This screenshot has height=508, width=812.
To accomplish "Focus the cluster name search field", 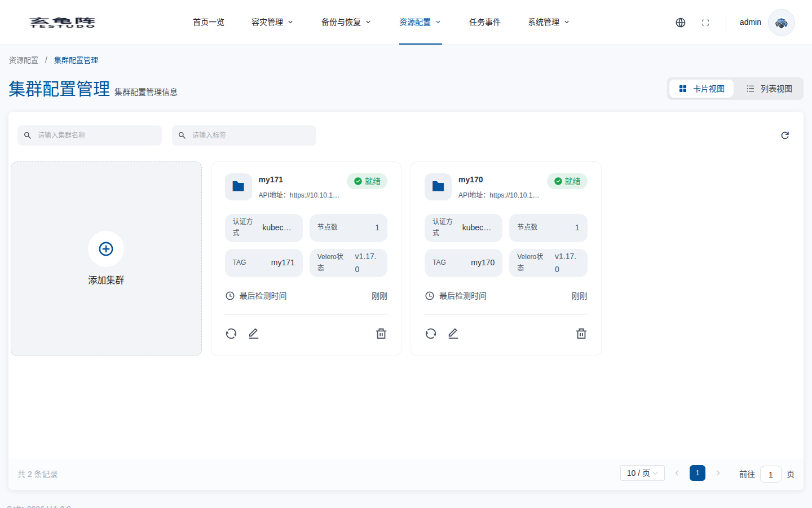I will pos(90,135).
